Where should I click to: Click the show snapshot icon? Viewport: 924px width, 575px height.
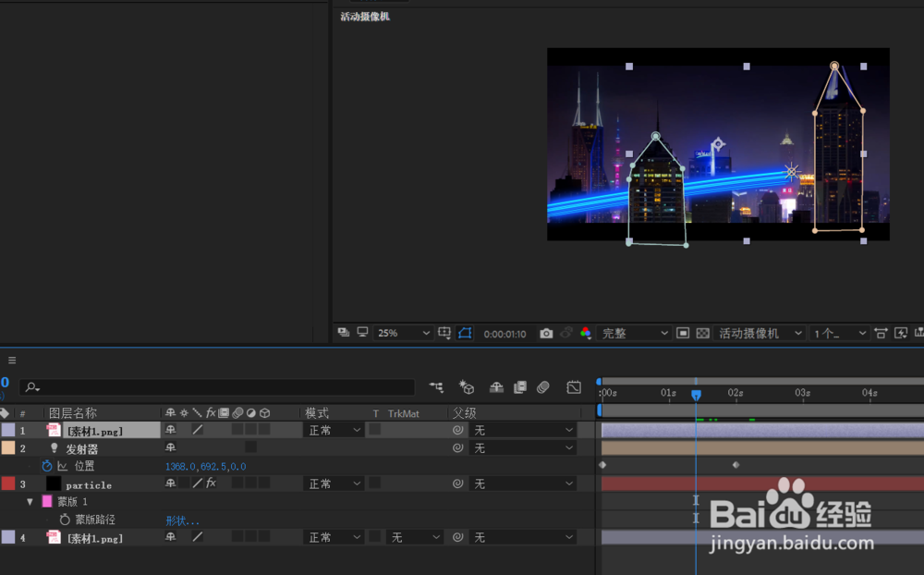566,333
